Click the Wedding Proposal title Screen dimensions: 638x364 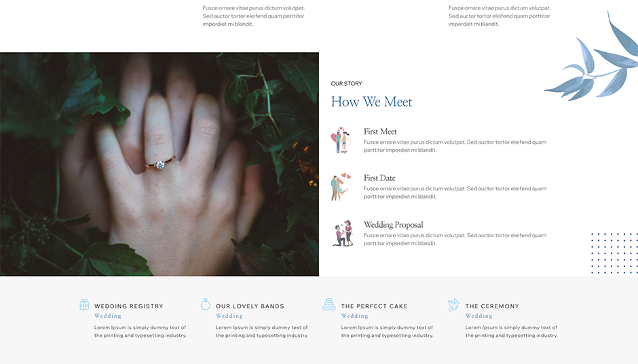coord(394,224)
